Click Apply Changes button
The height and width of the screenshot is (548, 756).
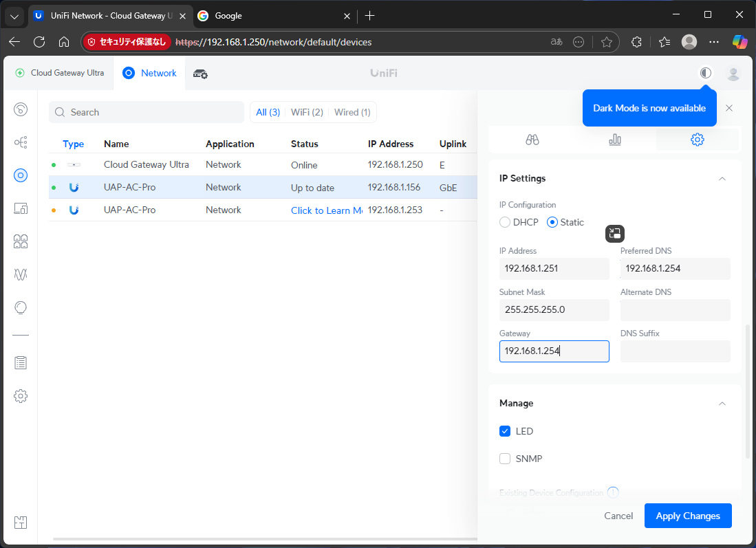tap(687, 516)
